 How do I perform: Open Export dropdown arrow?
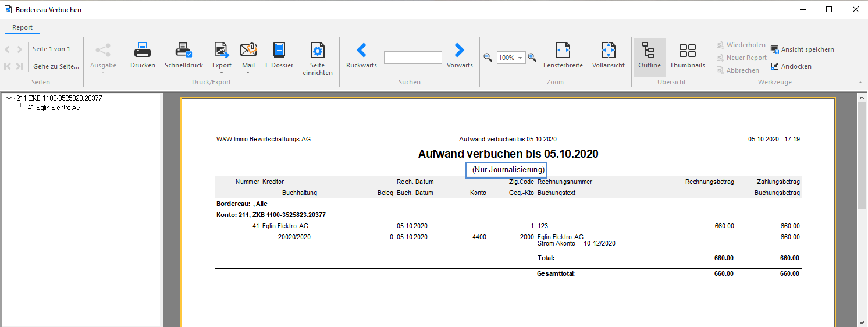222,73
